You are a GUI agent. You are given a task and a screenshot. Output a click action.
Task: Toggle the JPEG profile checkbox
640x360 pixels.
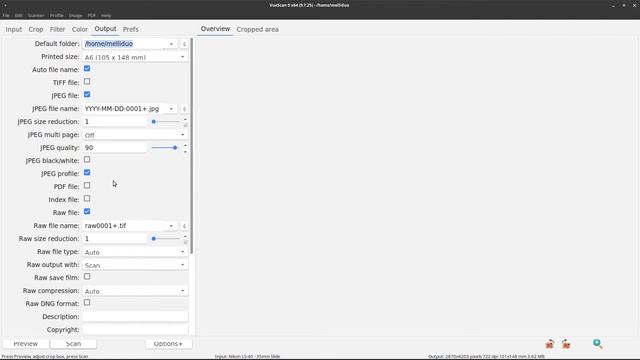click(87, 173)
